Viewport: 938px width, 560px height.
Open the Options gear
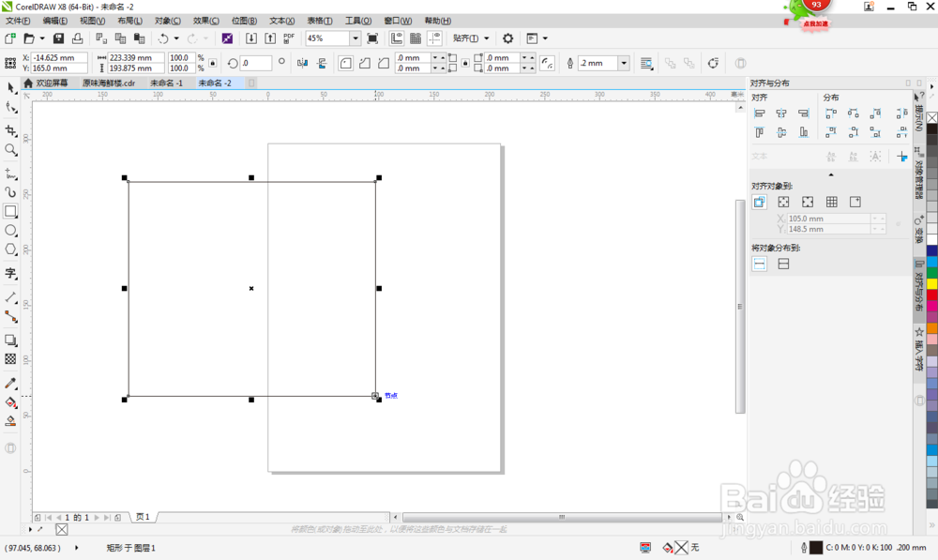507,38
